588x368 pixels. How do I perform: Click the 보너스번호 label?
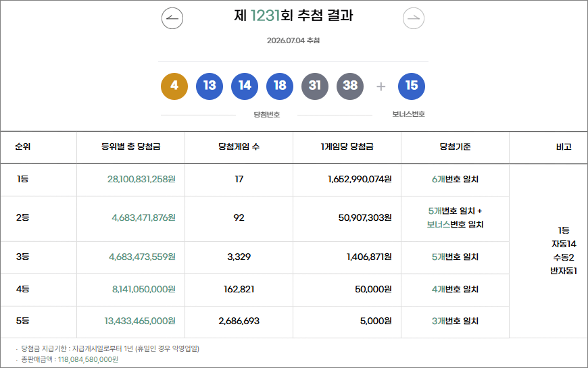pos(408,114)
